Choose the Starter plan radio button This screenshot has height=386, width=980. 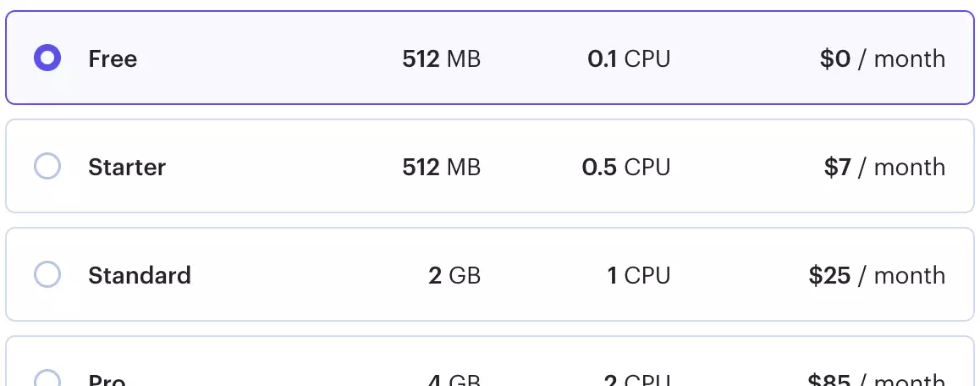pos(47,167)
